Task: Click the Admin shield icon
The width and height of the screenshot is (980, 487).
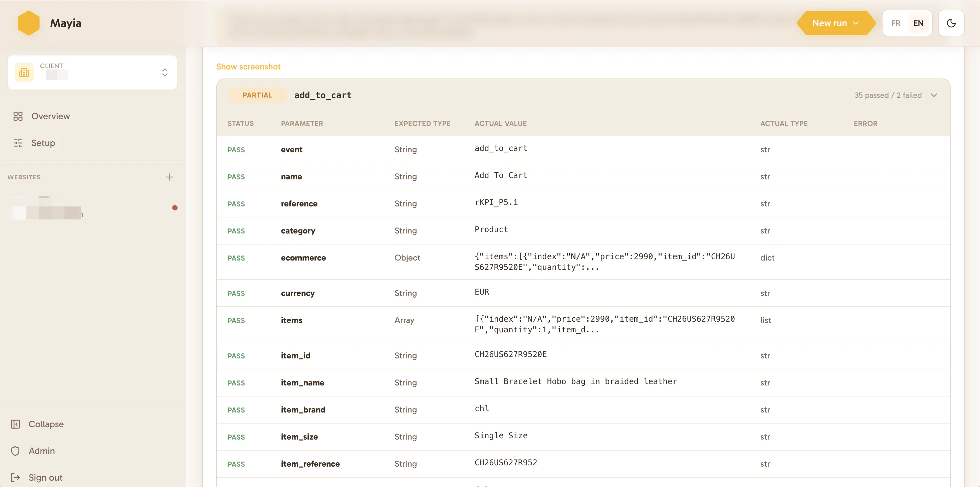Action: 15,451
